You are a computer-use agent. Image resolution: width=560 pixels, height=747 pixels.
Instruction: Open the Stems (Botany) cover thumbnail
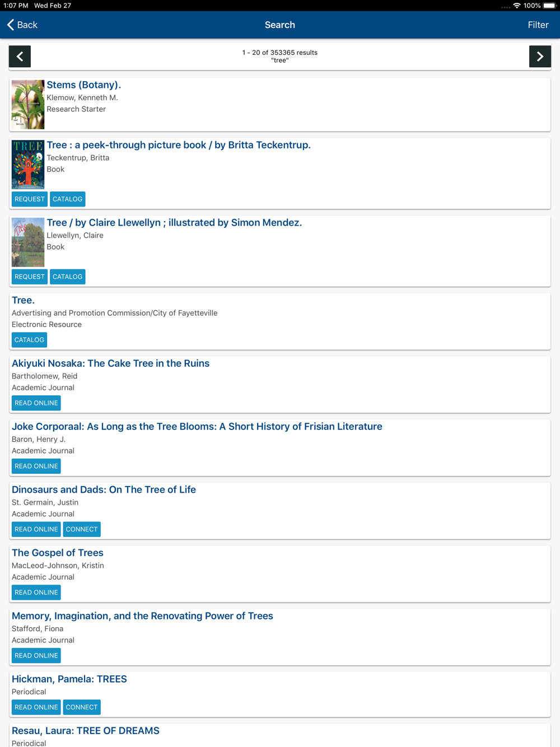pyautogui.click(x=28, y=105)
